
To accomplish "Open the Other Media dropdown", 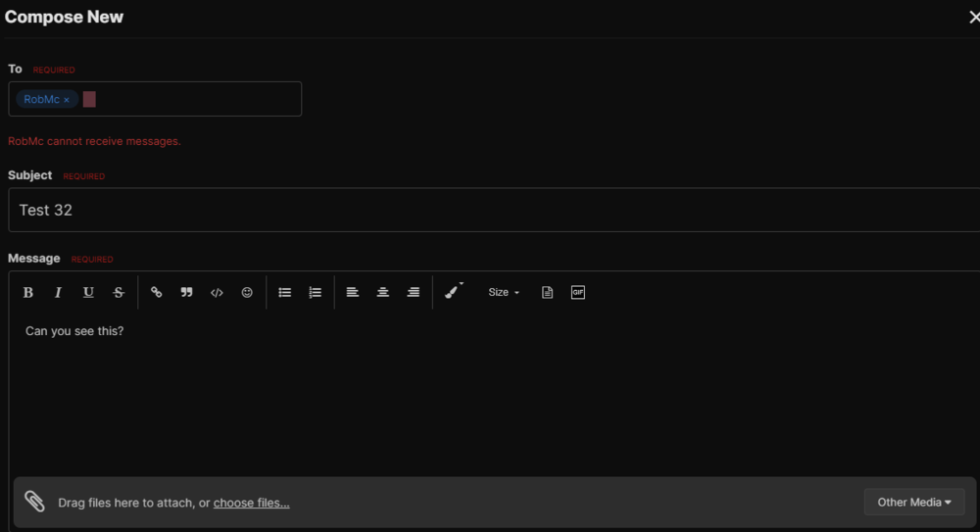I will 913,502.
